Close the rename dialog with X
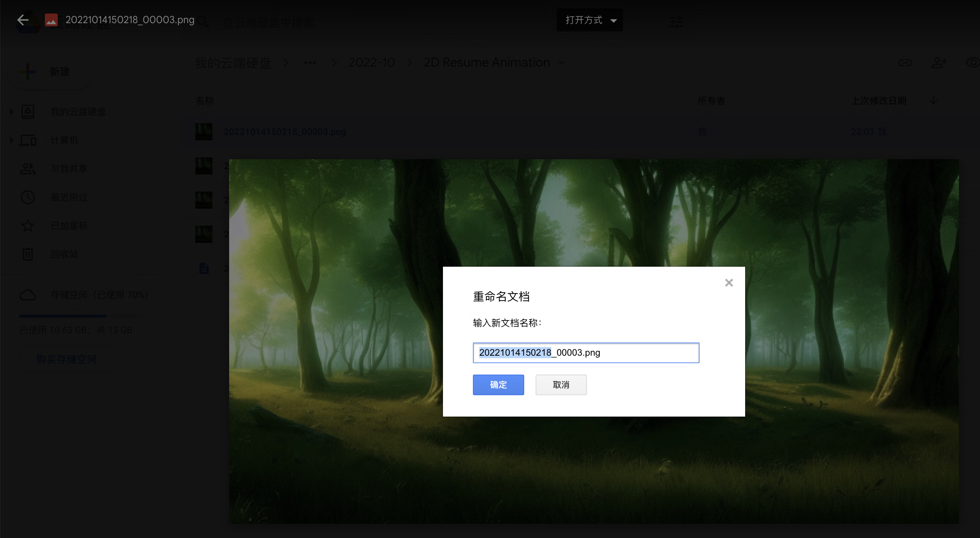The height and width of the screenshot is (538, 980). coord(728,282)
